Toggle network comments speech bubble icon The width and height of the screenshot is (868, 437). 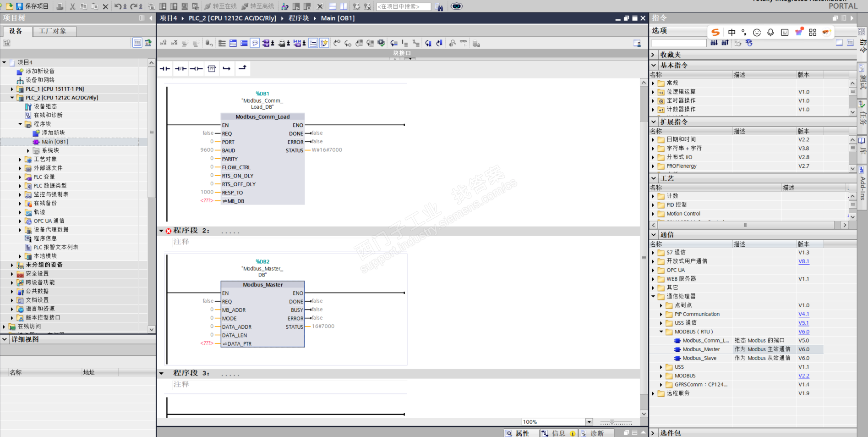255,43
